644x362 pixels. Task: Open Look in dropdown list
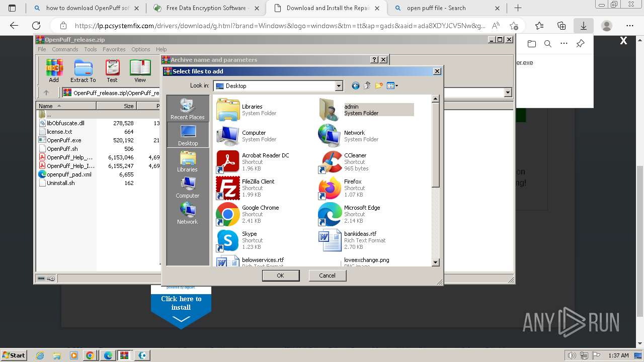pyautogui.click(x=339, y=86)
